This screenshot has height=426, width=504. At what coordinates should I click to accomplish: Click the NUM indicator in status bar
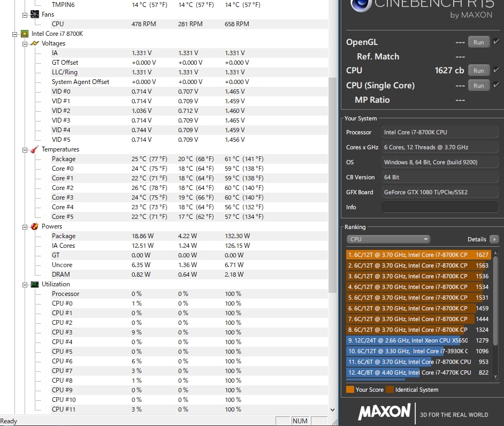click(x=300, y=421)
